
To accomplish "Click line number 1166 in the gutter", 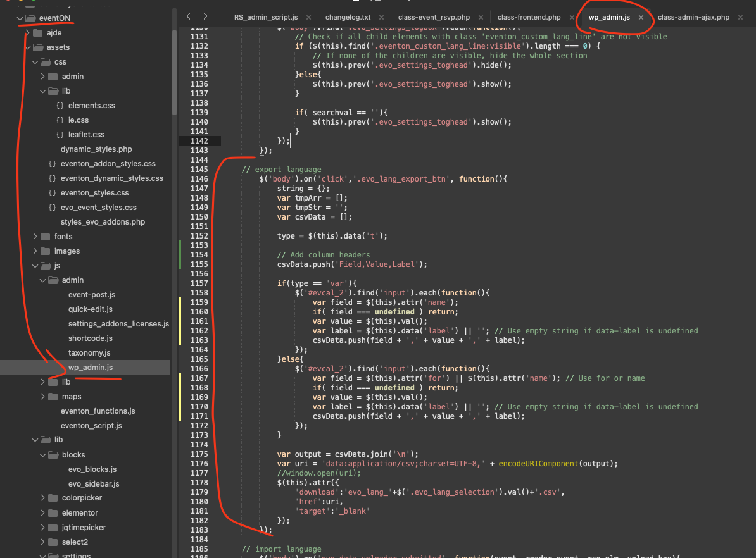I will pos(199,369).
